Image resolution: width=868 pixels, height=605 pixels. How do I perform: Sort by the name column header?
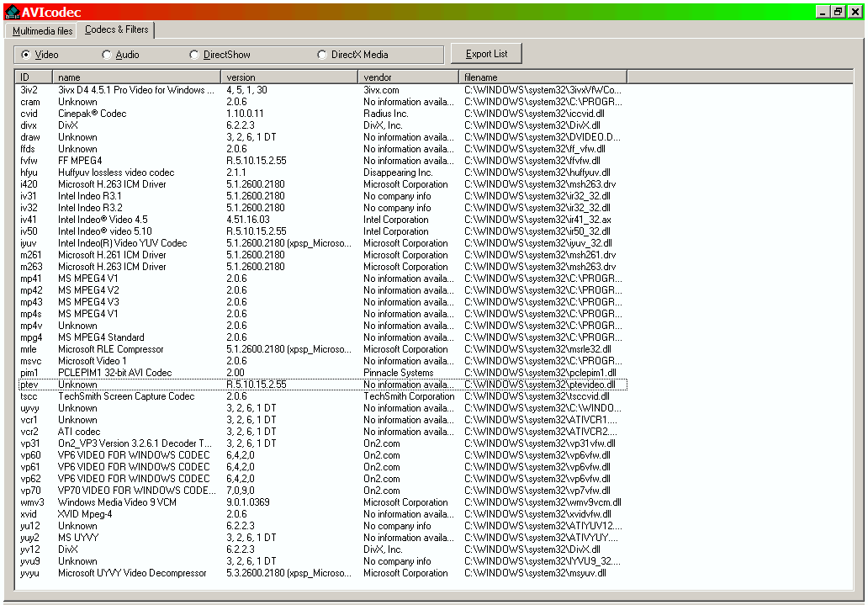[137, 77]
